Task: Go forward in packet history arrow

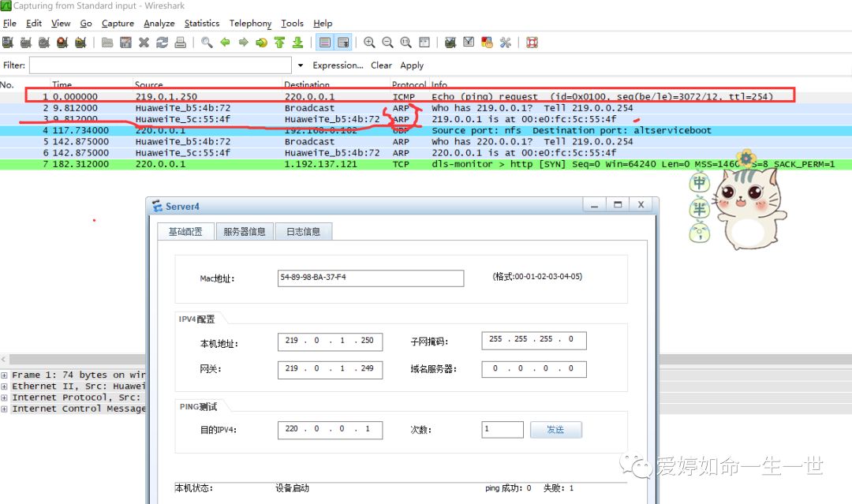Action: point(244,43)
